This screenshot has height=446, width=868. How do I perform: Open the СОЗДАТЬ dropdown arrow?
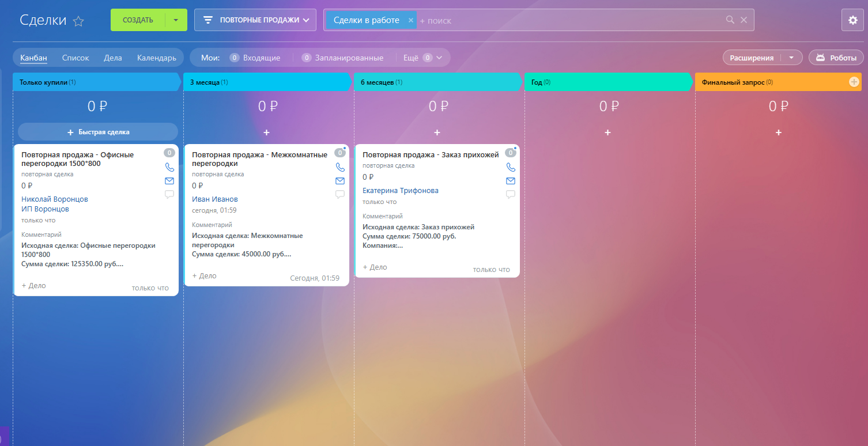(x=176, y=20)
